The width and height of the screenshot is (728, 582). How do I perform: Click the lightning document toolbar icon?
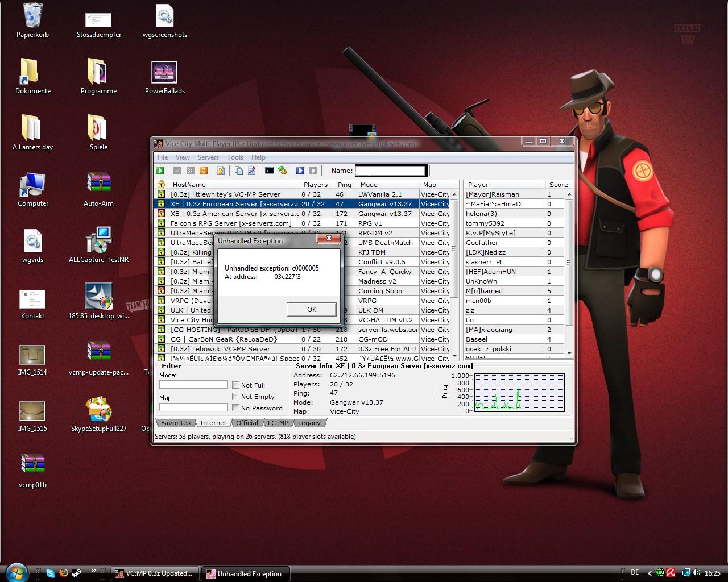pos(221,171)
